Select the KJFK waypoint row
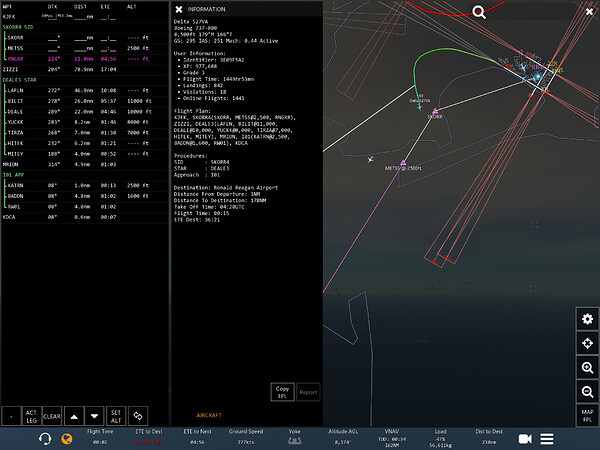Image resolution: width=600 pixels, height=450 pixels. click(84, 16)
